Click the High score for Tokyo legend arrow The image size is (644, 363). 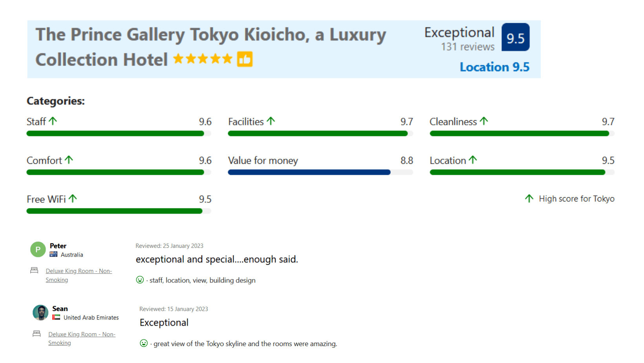529,198
